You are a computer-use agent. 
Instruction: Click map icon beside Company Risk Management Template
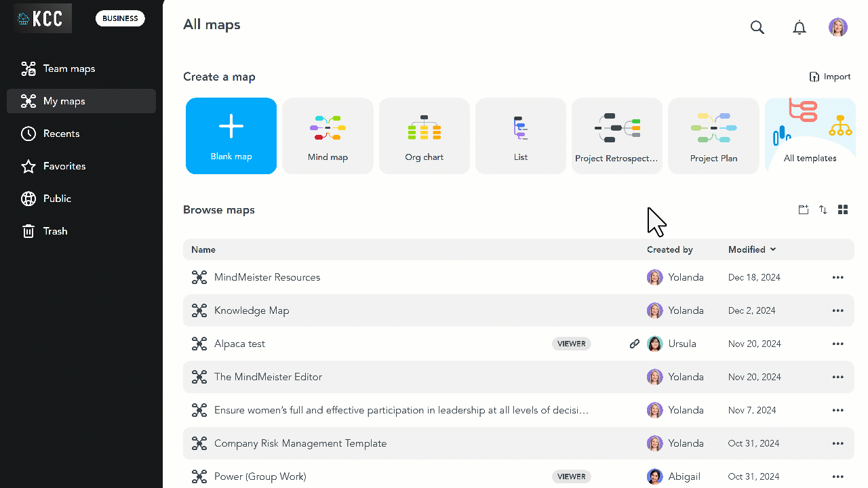(x=199, y=443)
